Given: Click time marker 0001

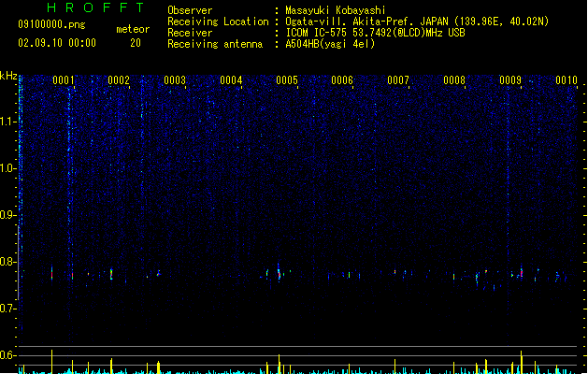Looking at the screenshot, I should tap(64, 80).
